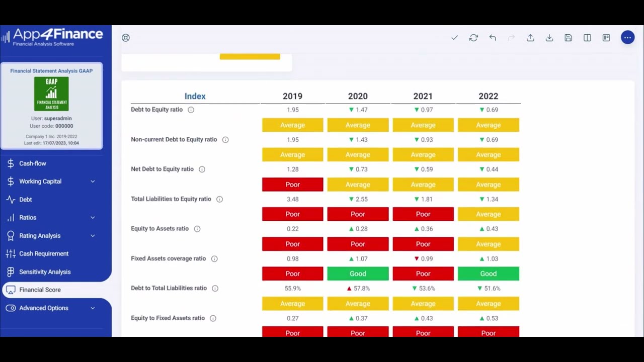Click the Cash Requirement sliders icon
This screenshot has height=362, width=644.
(11, 254)
